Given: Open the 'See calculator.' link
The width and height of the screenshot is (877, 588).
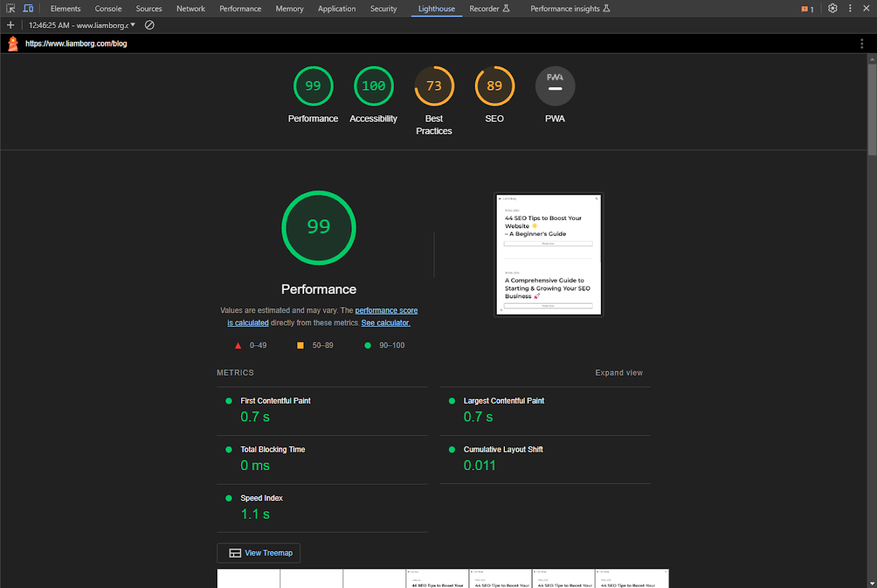Looking at the screenshot, I should tap(386, 323).
